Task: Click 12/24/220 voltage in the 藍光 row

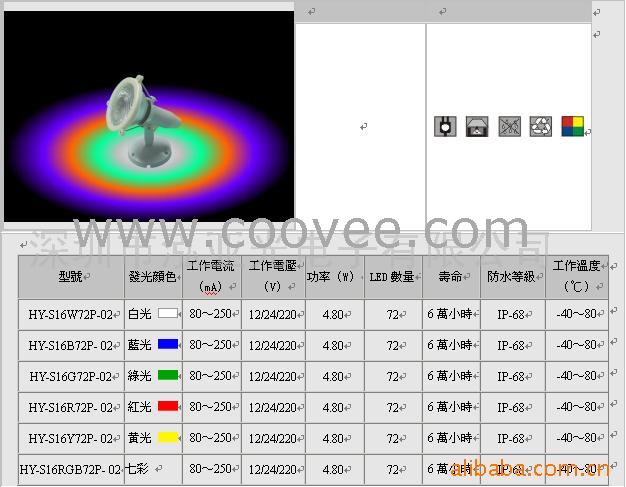Action: [273, 346]
